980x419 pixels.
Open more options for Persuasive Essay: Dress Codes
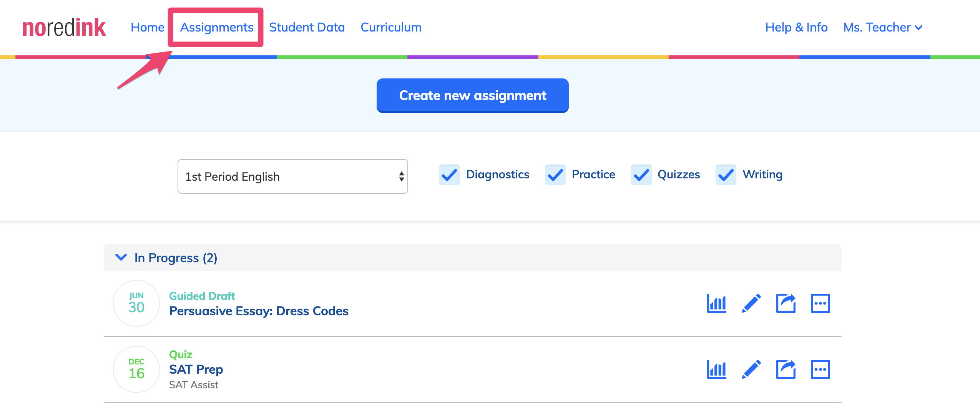(x=820, y=303)
